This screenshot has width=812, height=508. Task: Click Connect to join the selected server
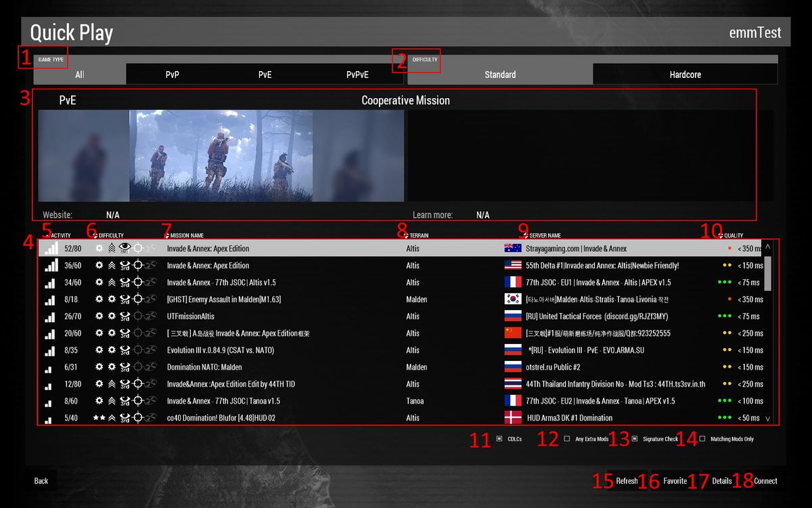[x=765, y=481]
